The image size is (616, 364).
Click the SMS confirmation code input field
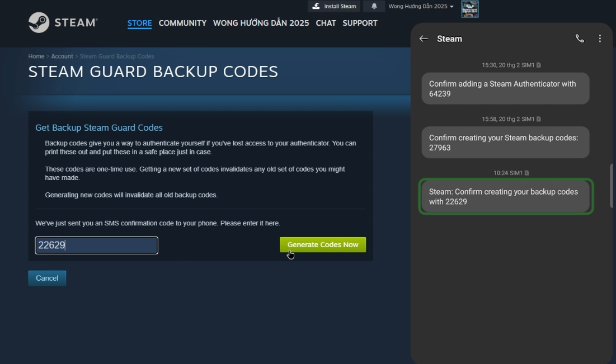point(97,245)
